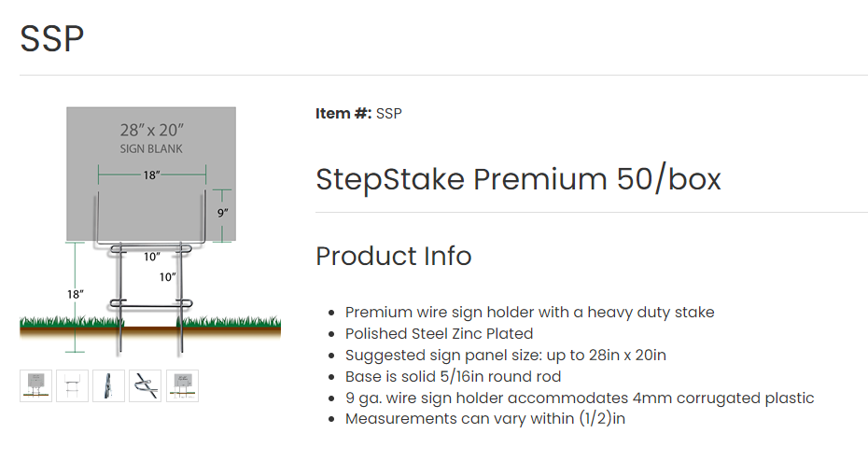868x461 pixels.
Task: Select third thumbnail showing stake side view
Action: pyautogui.click(x=108, y=386)
